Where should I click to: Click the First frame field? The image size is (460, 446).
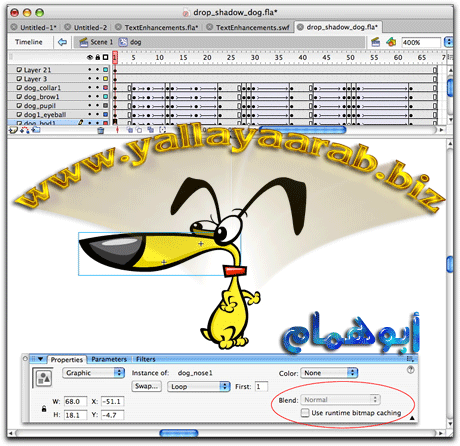tap(261, 387)
